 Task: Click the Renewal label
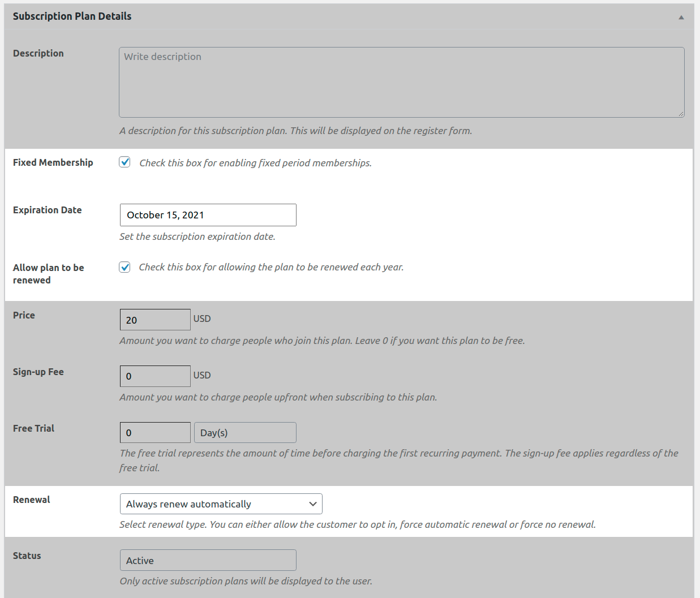point(32,500)
